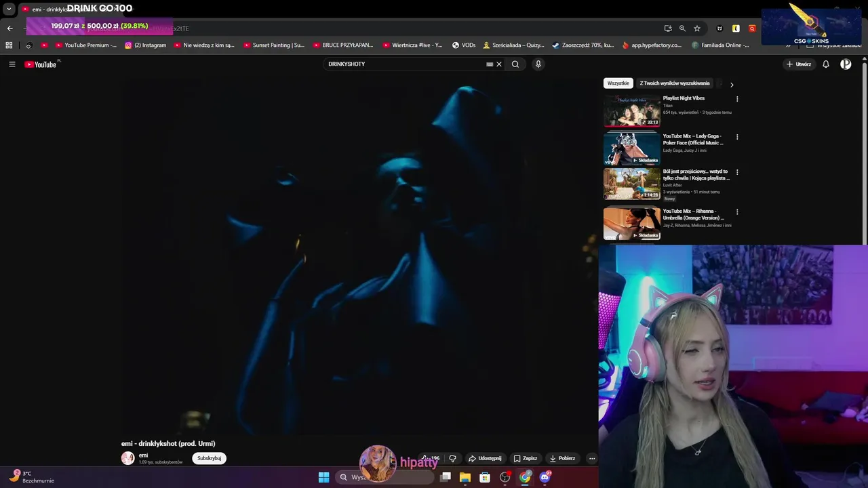Open the black cat extension icon

pyautogui.click(x=719, y=28)
